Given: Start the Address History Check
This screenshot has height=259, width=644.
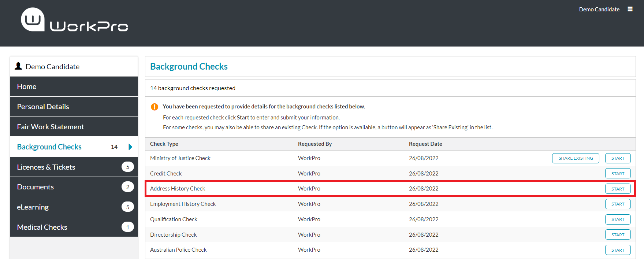Looking at the screenshot, I should pyautogui.click(x=618, y=189).
